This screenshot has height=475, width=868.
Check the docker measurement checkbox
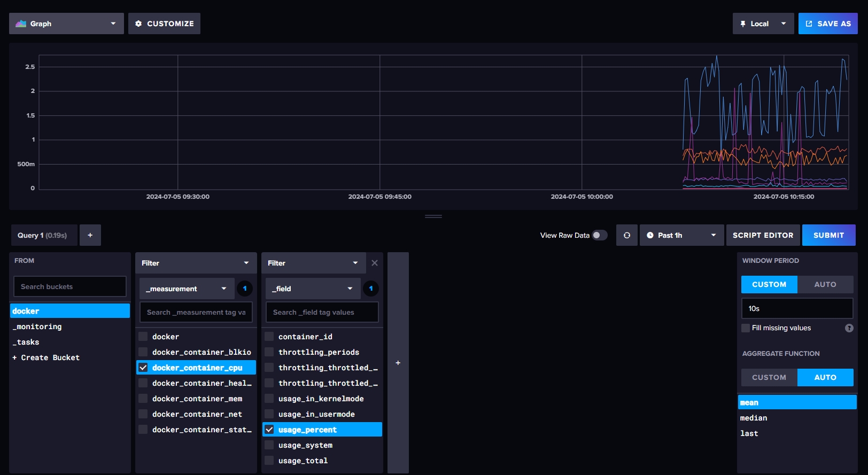pyautogui.click(x=143, y=337)
